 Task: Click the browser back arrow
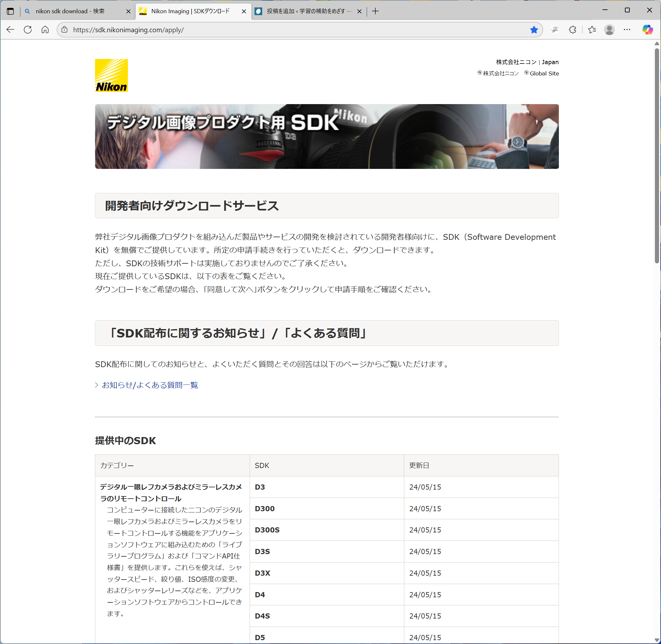point(11,30)
